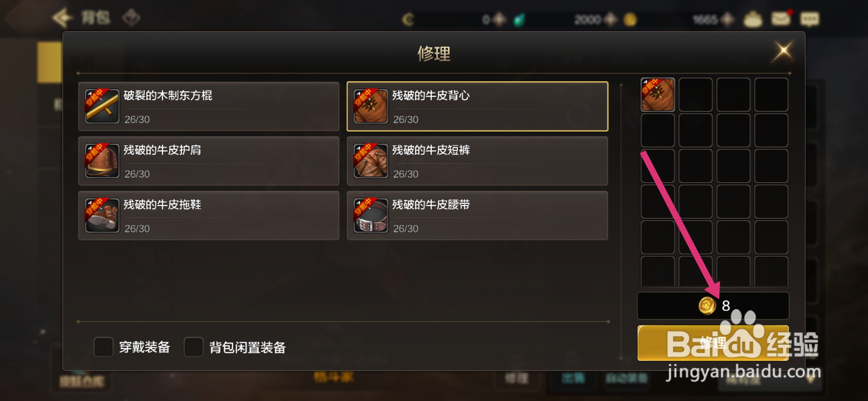
Task: Select the 破裂的木制东方棍 item row
Action: pos(209,106)
